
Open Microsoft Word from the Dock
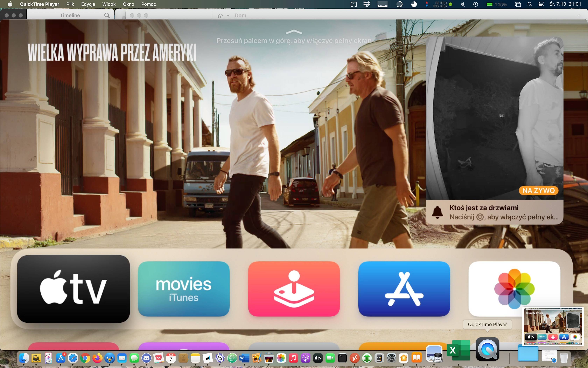[244, 358]
